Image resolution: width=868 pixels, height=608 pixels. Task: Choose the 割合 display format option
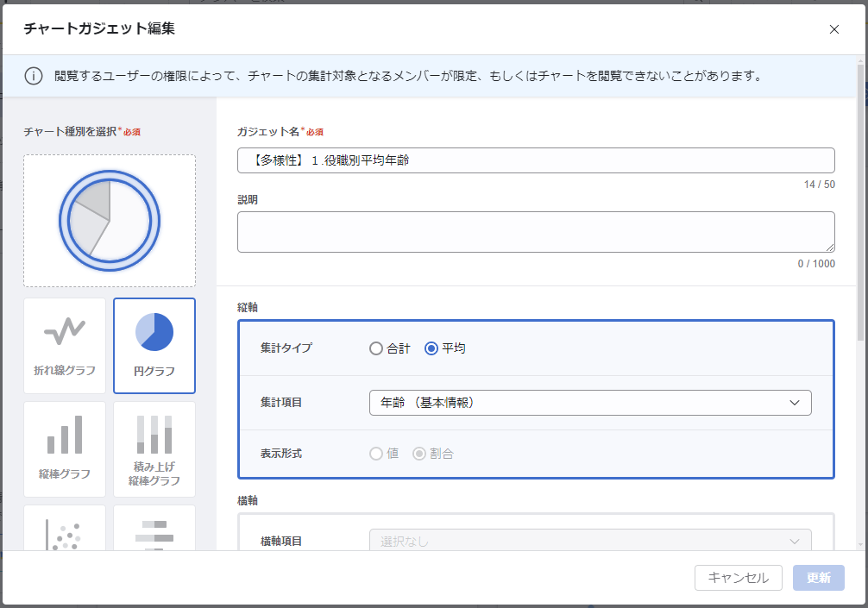(419, 453)
